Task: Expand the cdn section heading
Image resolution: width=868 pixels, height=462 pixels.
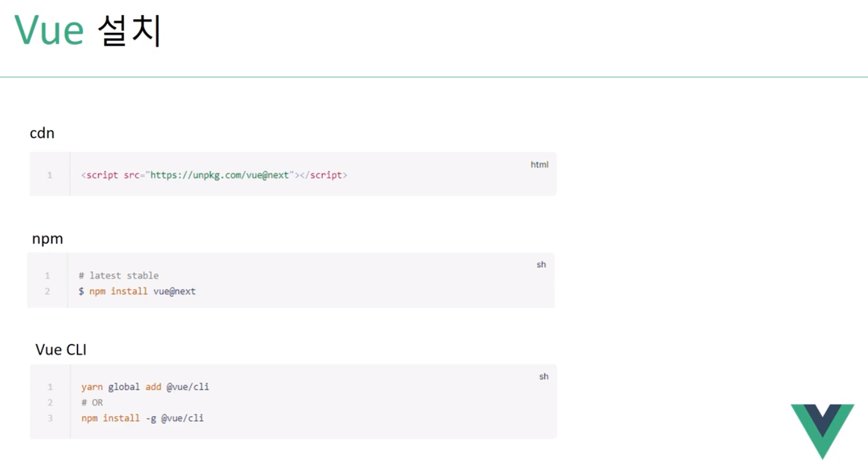Action: point(42,133)
